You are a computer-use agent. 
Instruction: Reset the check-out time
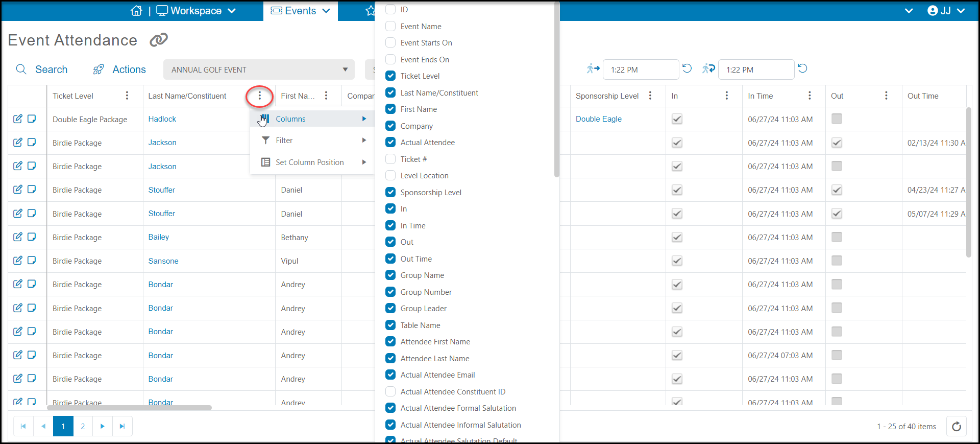click(x=802, y=68)
